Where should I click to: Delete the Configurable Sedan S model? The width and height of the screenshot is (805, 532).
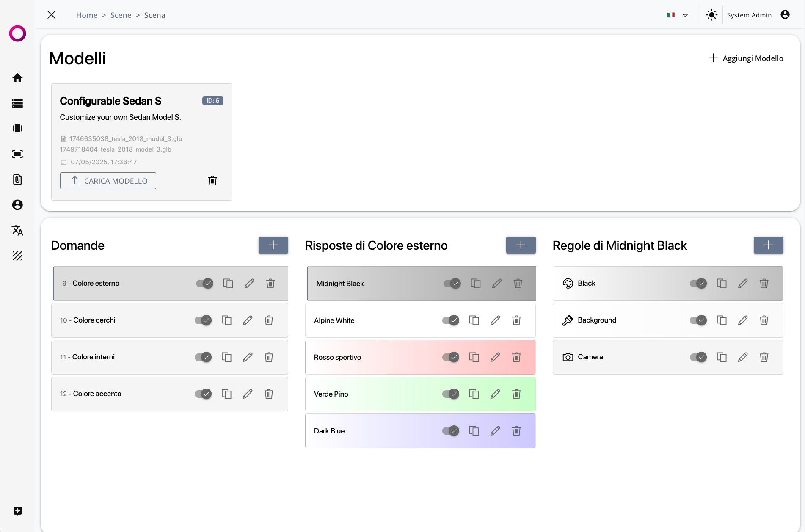tap(212, 181)
